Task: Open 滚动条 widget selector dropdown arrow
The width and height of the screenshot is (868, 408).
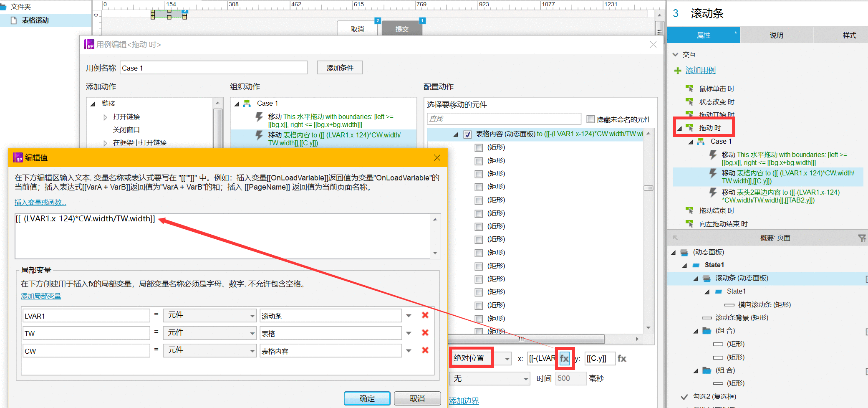Action: 409,316
